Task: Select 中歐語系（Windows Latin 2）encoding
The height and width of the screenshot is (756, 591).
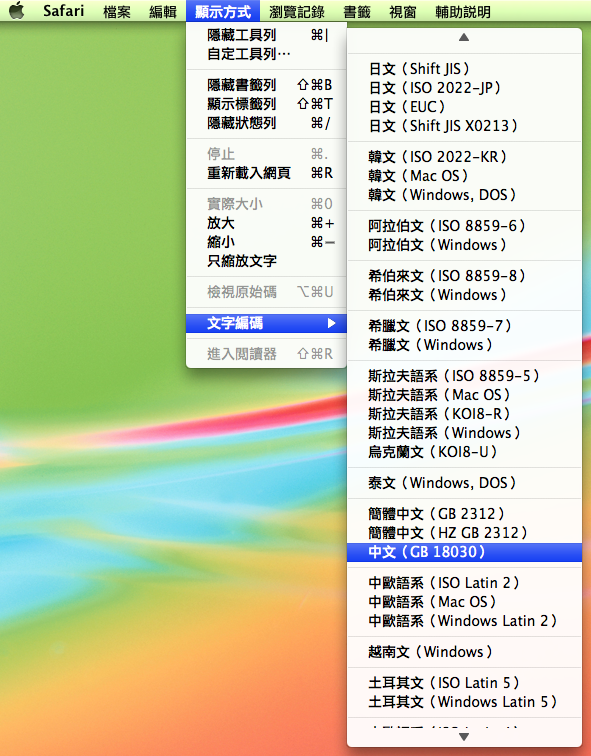Action: click(x=464, y=621)
